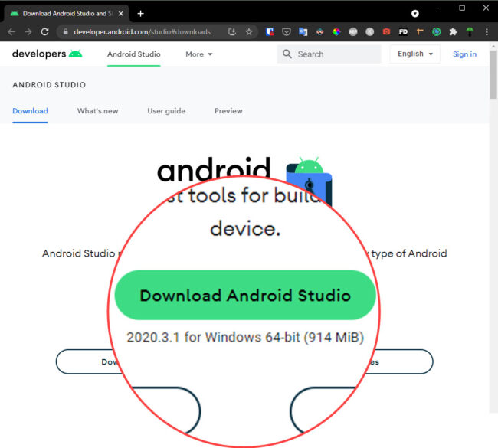Screen dimensions: 498x448
Task: Click the green Download Android Studio button
Action: (245, 295)
